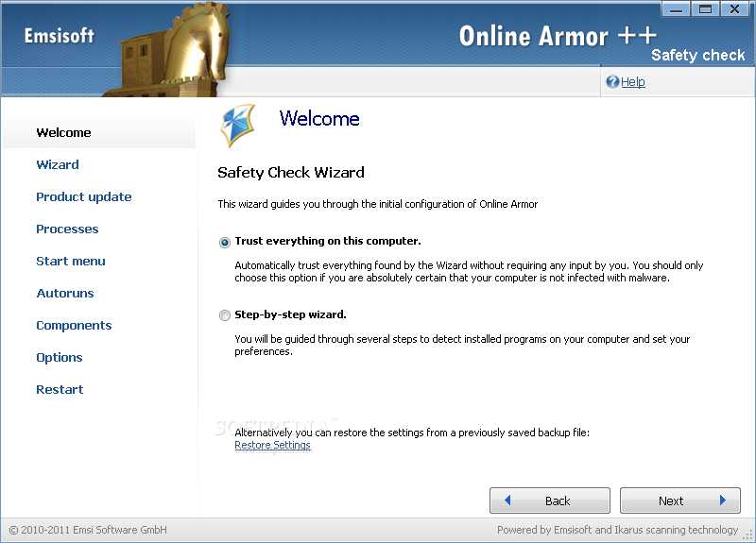Screen dimensions: 756x543
Task: Maximize the Online Armor window
Action: [x=705, y=8]
